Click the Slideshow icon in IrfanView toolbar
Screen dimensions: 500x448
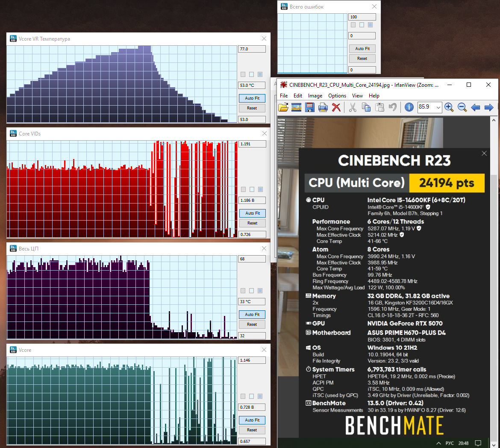pyautogui.click(x=296, y=107)
